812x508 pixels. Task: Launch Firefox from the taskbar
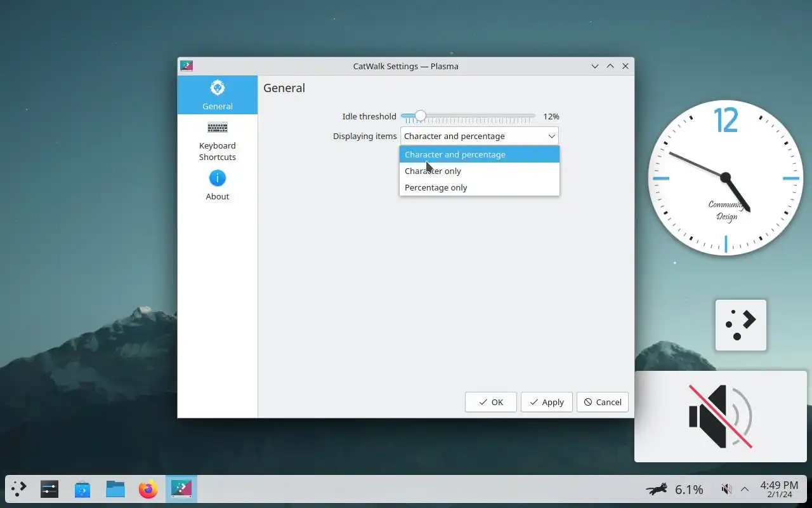(x=148, y=490)
